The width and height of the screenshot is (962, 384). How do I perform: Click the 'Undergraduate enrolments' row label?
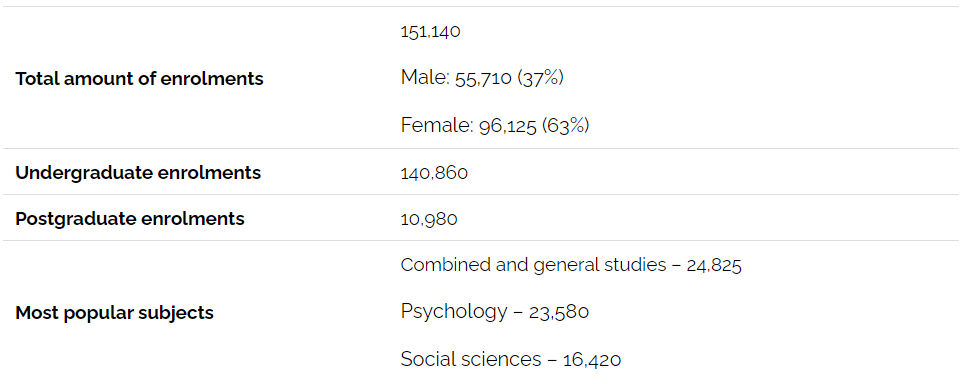(x=138, y=173)
